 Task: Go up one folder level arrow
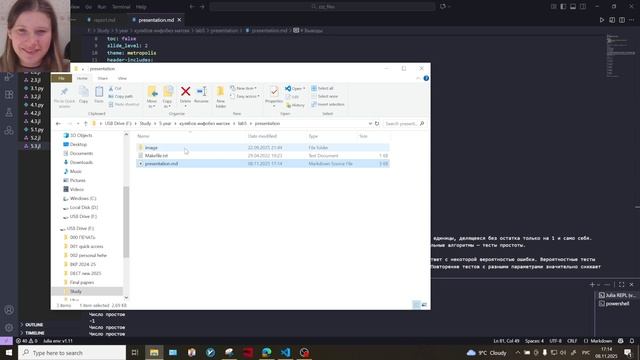[85, 123]
